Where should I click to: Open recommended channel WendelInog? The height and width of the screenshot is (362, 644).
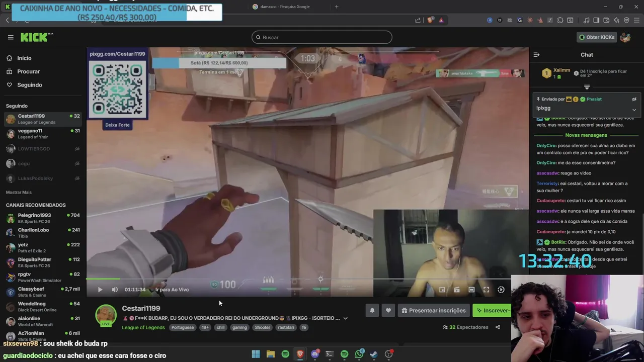(x=43, y=307)
